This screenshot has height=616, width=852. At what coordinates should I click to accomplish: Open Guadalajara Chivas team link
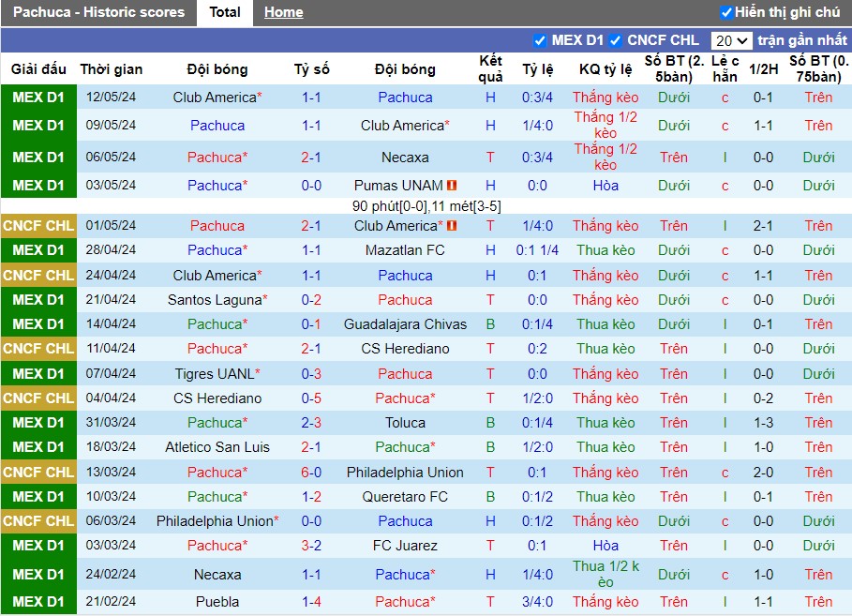click(x=405, y=324)
